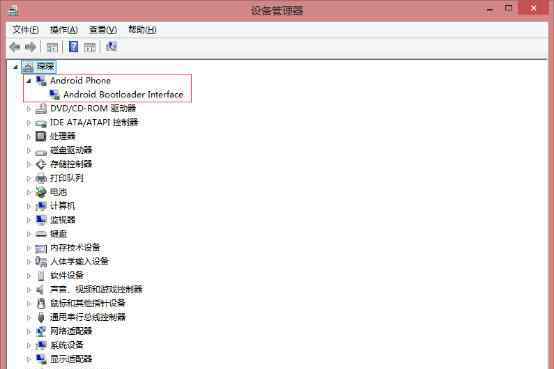554x369 pixels.
Task: Click the Forward arrow toolbar icon
Action: coord(31,47)
